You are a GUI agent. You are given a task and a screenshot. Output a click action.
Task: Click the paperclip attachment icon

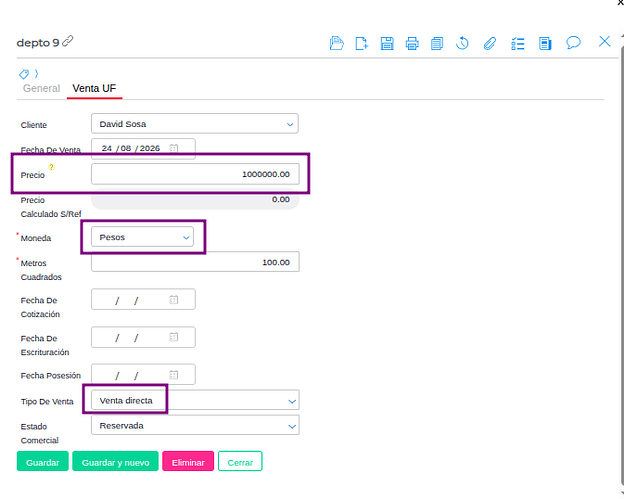click(490, 43)
